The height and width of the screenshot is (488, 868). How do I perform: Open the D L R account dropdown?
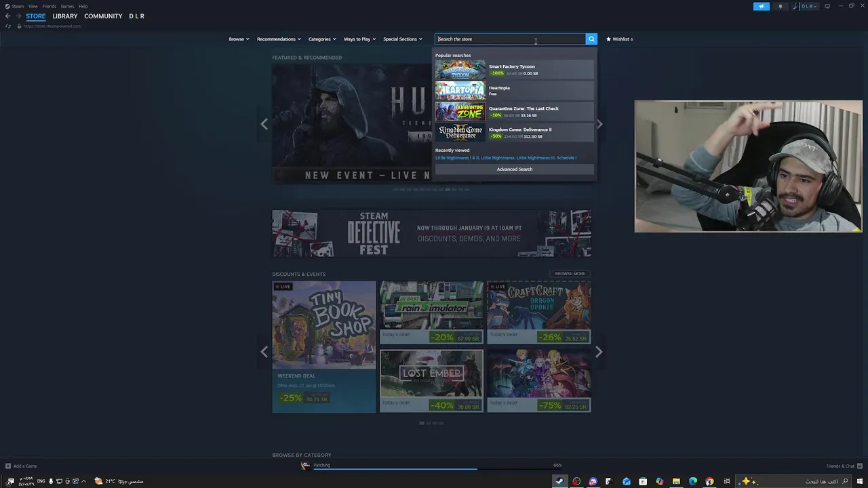(x=804, y=6)
